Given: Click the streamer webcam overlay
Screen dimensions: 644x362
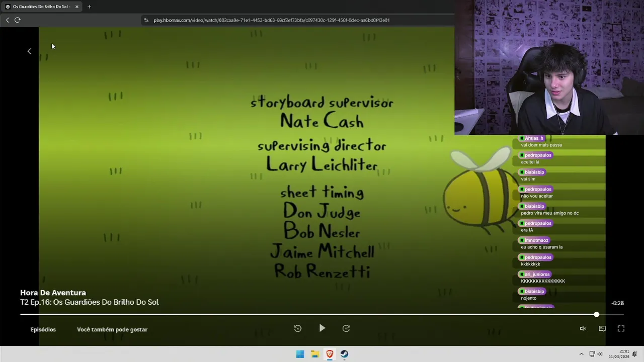Looking at the screenshot, I should [x=549, y=67].
